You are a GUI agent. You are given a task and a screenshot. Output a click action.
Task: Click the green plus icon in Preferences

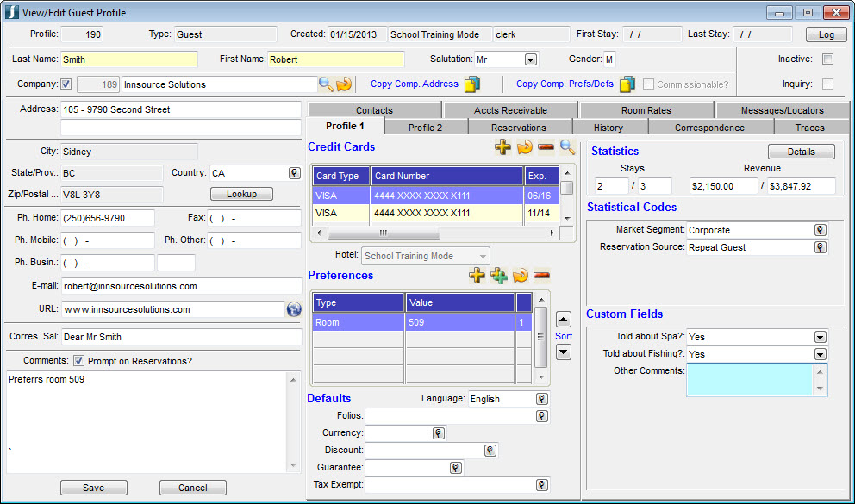[x=499, y=276]
